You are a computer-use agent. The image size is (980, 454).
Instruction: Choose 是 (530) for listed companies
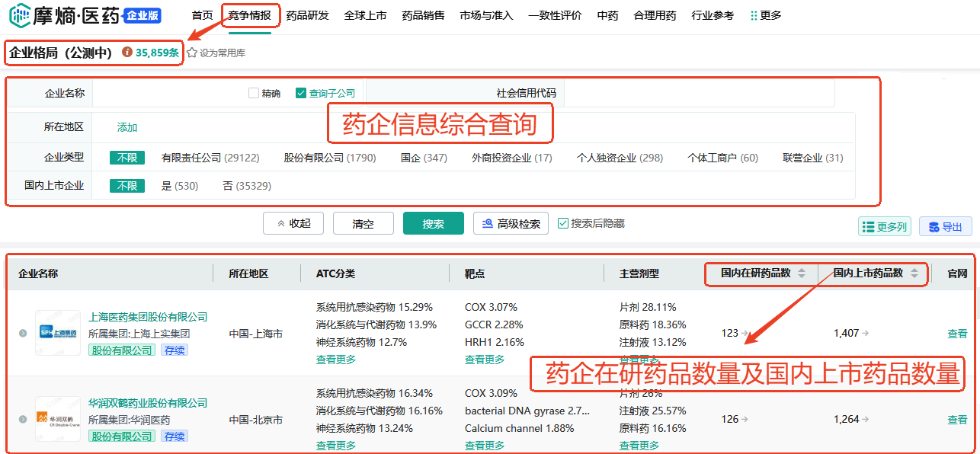pyautogui.click(x=180, y=186)
